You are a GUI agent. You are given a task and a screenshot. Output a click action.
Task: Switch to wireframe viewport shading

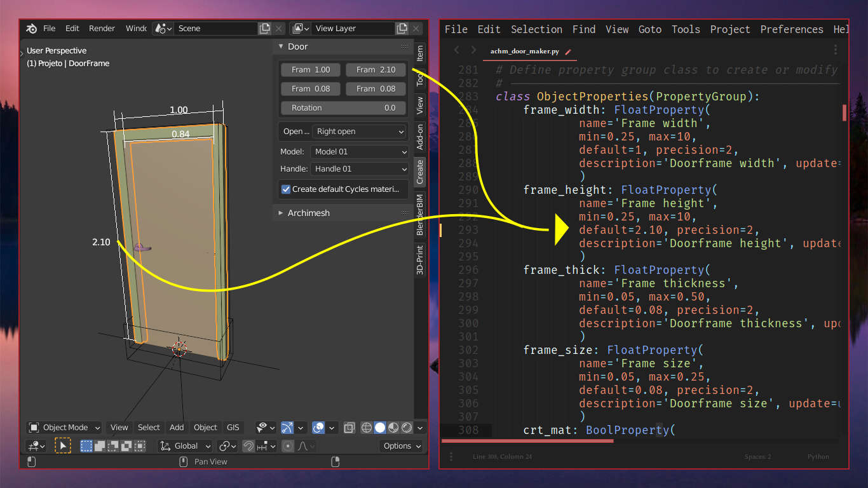[367, 428]
